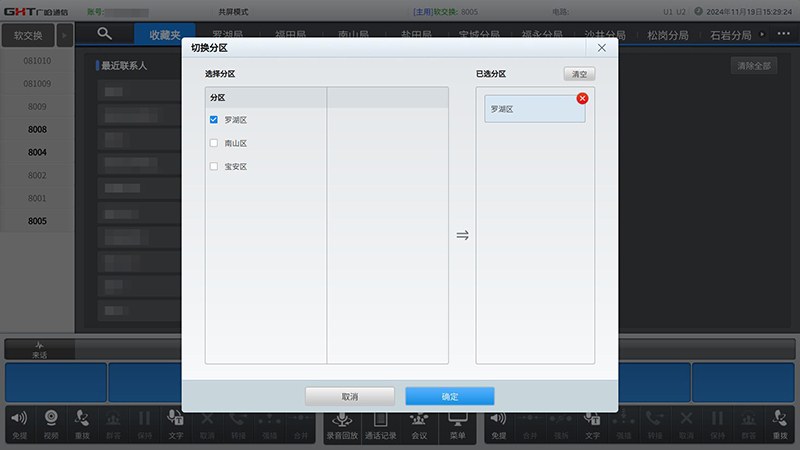Viewport: 800px width, 450px height.
Task: Remove 罗湖区 using the red X
Action: 582,98
